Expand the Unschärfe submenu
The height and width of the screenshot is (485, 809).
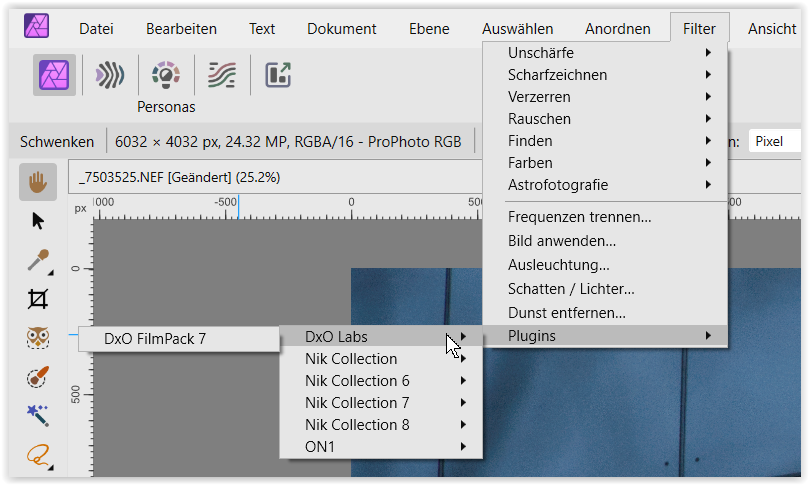click(x=605, y=53)
